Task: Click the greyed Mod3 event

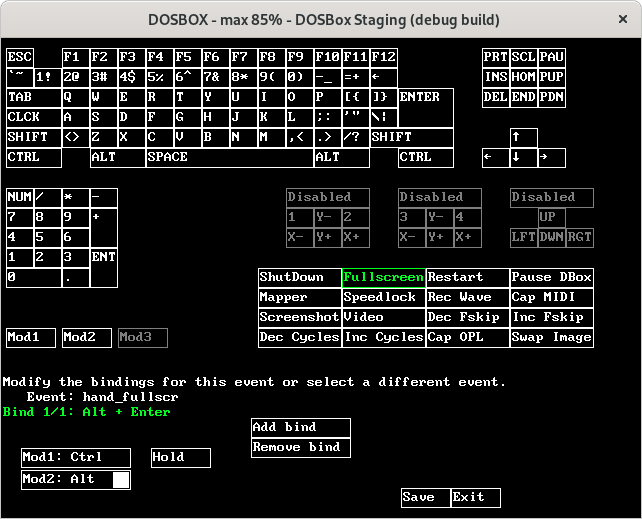Action: point(143,338)
